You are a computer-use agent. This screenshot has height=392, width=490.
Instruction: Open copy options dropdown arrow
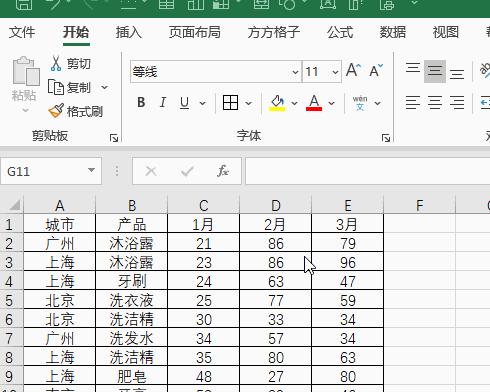tap(104, 87)
